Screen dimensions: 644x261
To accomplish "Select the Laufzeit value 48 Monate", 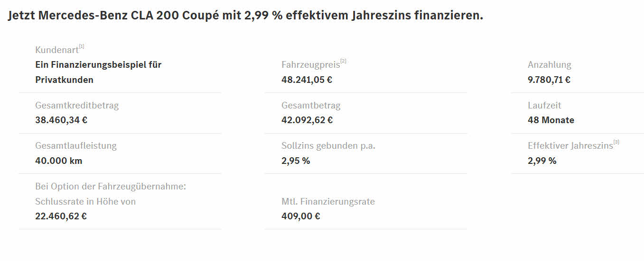I will pos(551,120).
